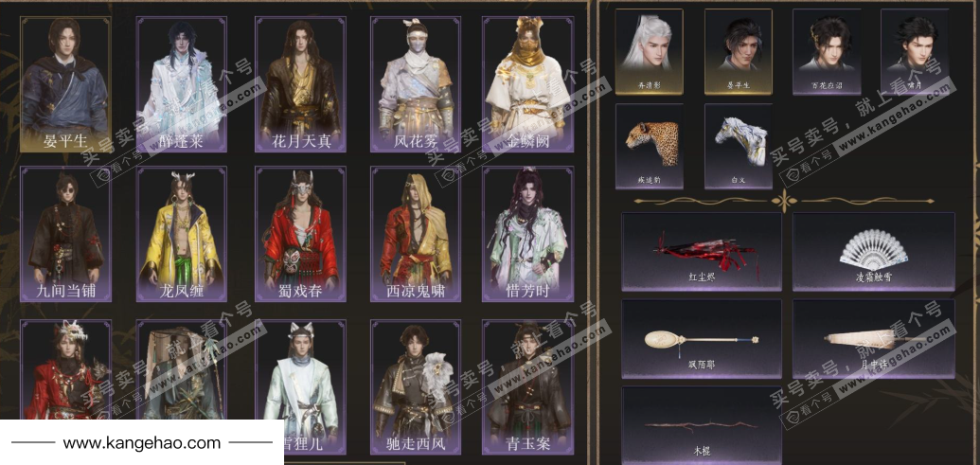Image resolution: width=980 pixels, height=465 pixels.
Task: Open the 花月天真 costume card
Action: (300, 84)
